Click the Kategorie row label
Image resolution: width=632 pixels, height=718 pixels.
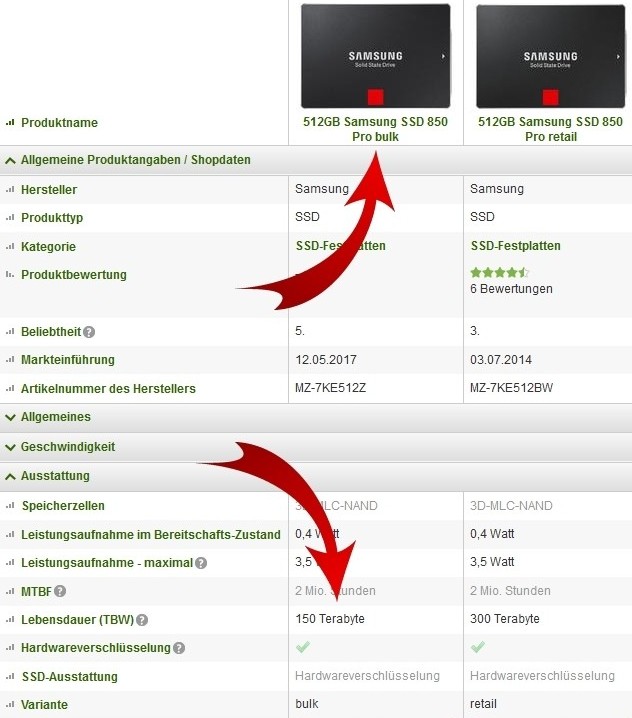(49, 247)
